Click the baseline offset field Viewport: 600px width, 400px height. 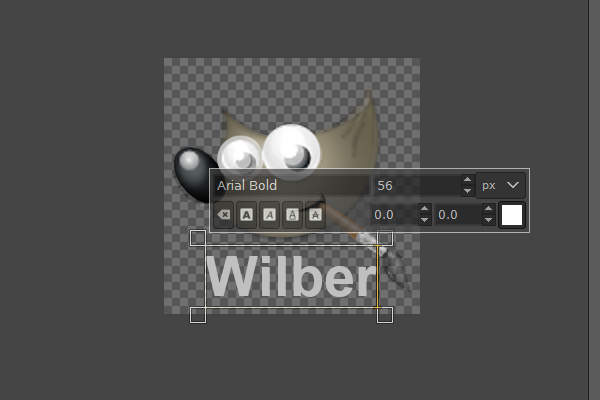point(394,215)
